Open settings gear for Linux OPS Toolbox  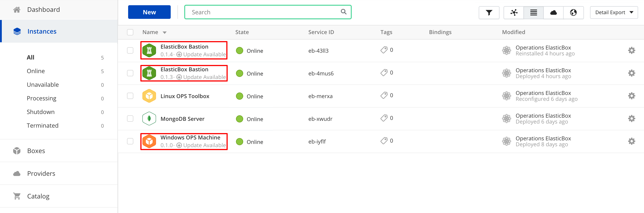(x=632, y=96)
